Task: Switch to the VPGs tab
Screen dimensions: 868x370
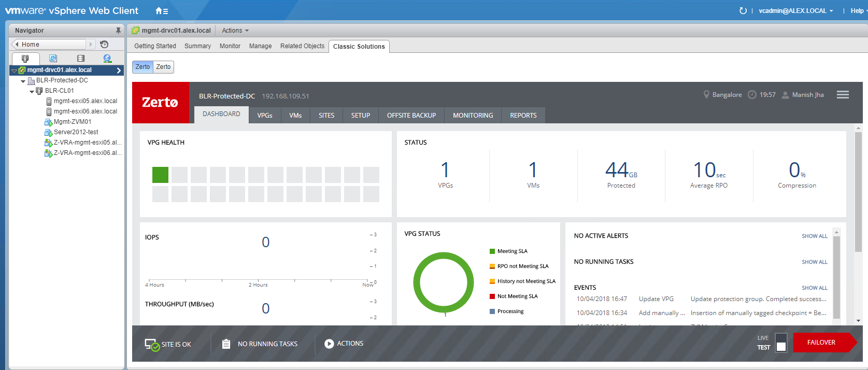Action: coord(264,116)
